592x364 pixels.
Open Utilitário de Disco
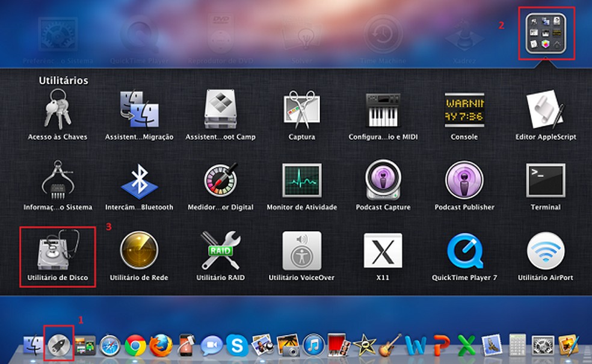pos(57,253)
